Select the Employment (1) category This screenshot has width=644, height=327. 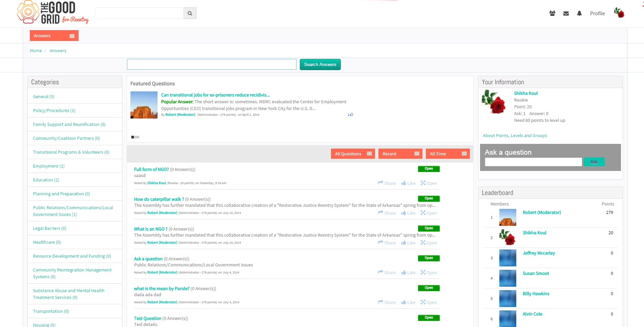point(49,166)
